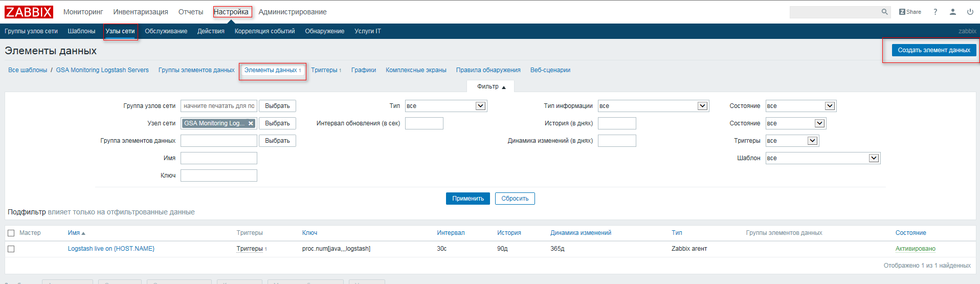The width and height of the screenshot is (980, 284).
Task: Open the Monitoring top menu
Action: click(x=83, y=12)
